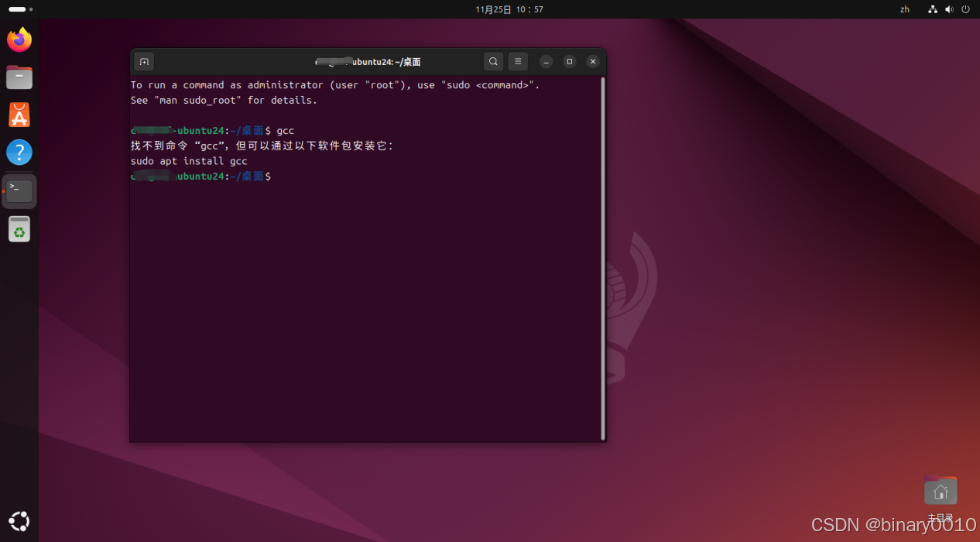Open Software Updater from the dock
The height and width of the screenshot is (542, 980).
[x=19, y=228]
